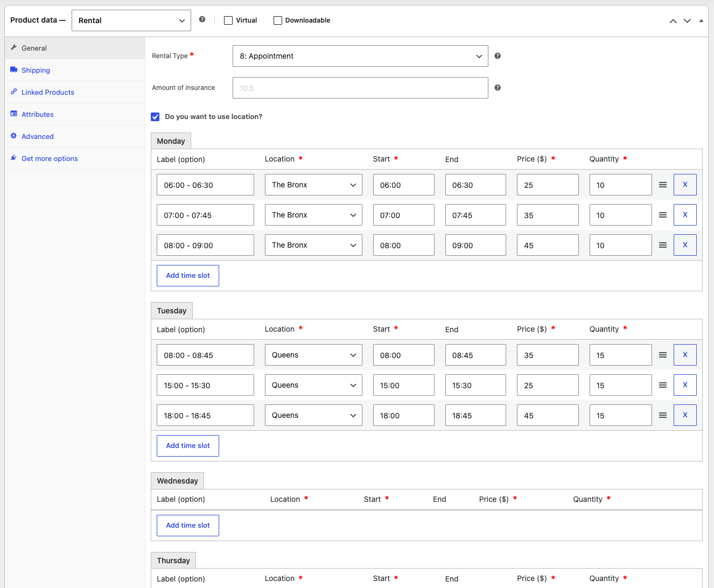Add time slot for Tuesday
This screenshot has height=588, width=714.
(x=188, y=446)
